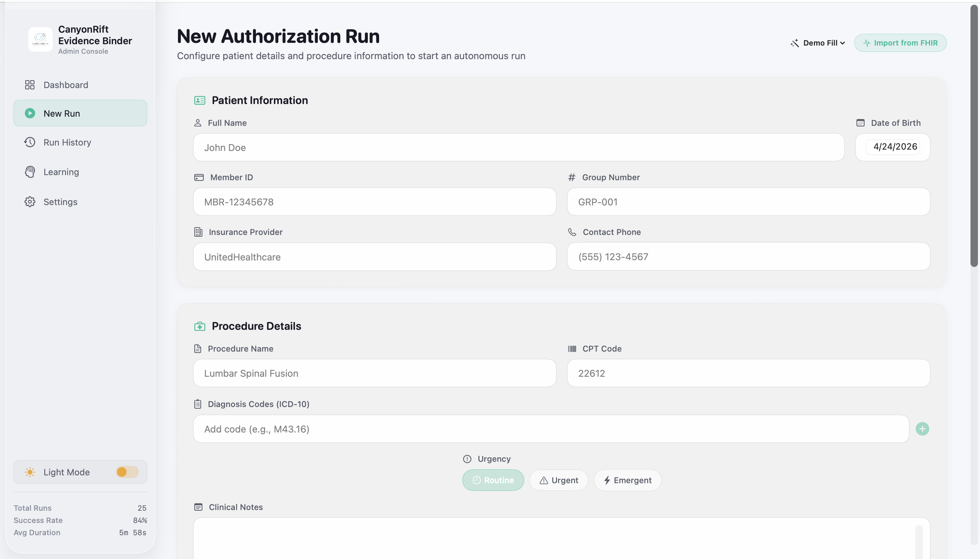Viewport: 980px width, 559px height.
Task: Click the Procedure Name document icon
Action: click(198, 349)
